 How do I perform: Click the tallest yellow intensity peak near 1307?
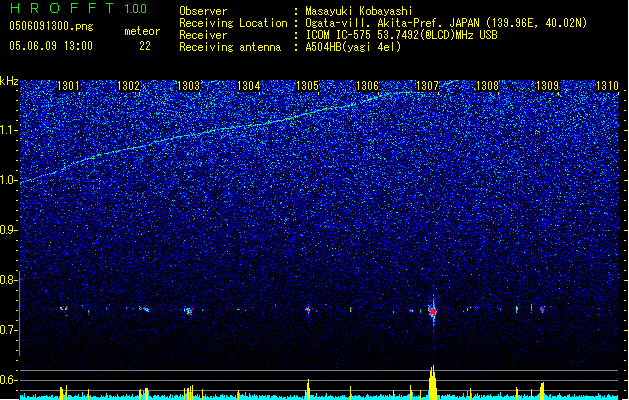coord(432,382)
